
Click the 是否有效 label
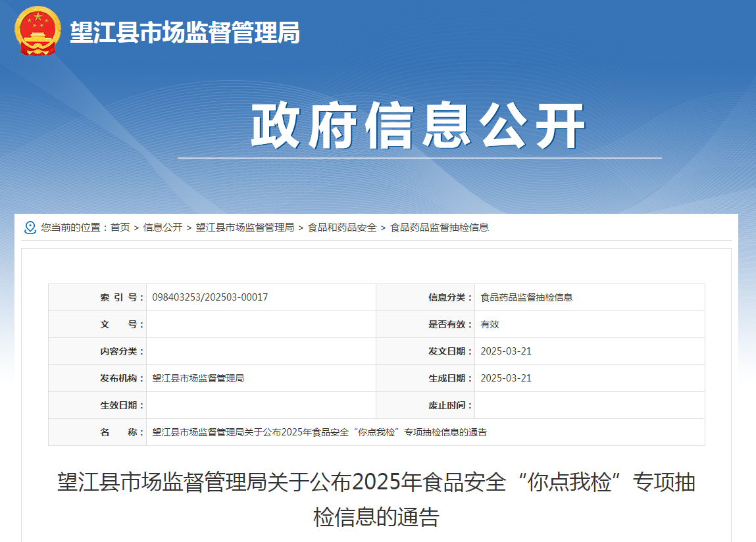point(450,324)
